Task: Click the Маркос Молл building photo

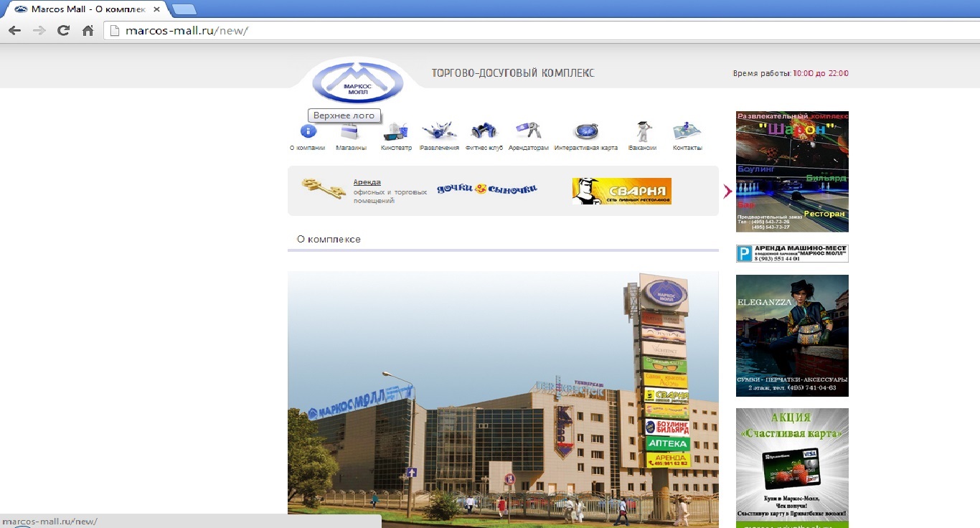Action: coord(503,400)
